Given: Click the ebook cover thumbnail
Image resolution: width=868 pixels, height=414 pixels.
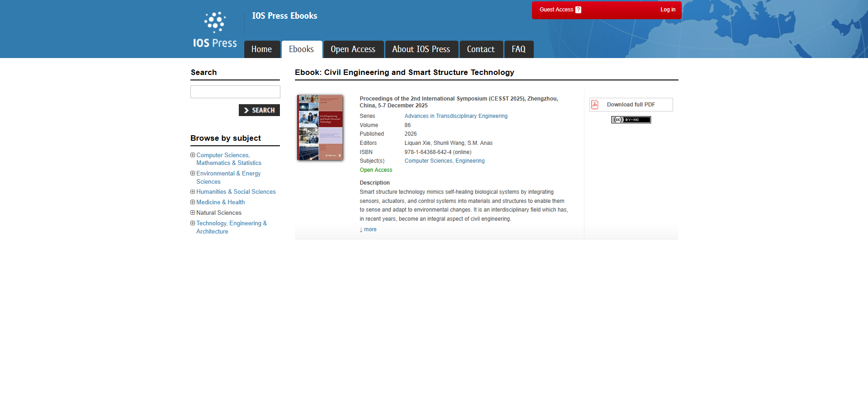Looking at the screenshot, I should [320, 127].
